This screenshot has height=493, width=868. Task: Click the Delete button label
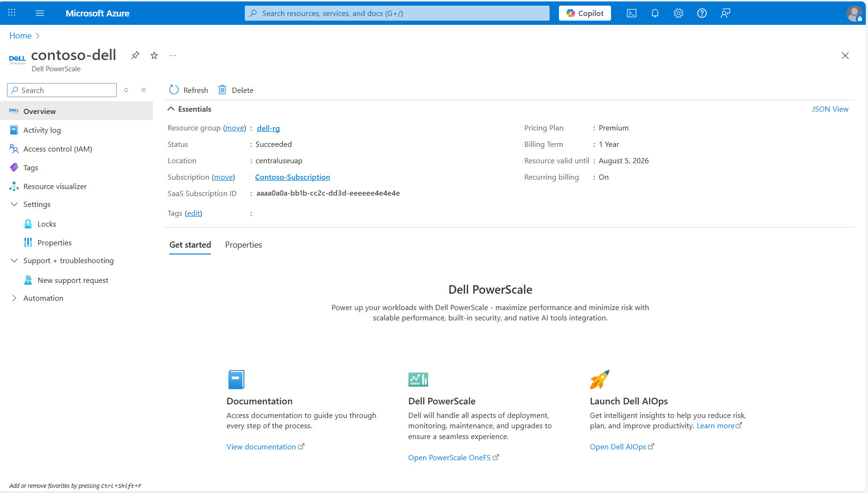242,90
